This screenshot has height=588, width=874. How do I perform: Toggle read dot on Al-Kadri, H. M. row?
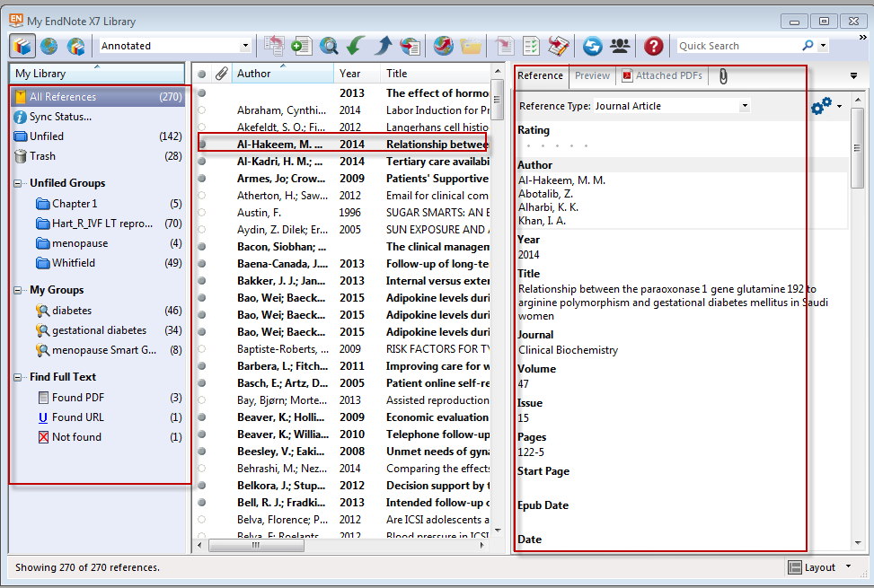202,162
